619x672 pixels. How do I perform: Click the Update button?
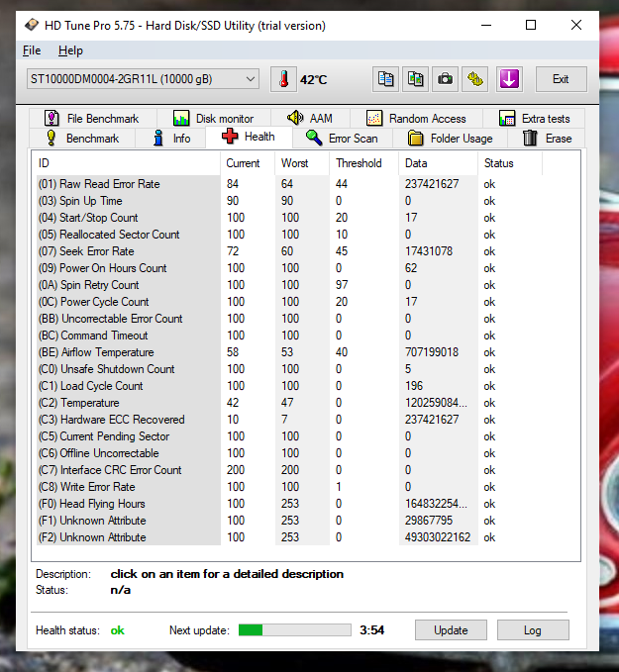(451, 630)
